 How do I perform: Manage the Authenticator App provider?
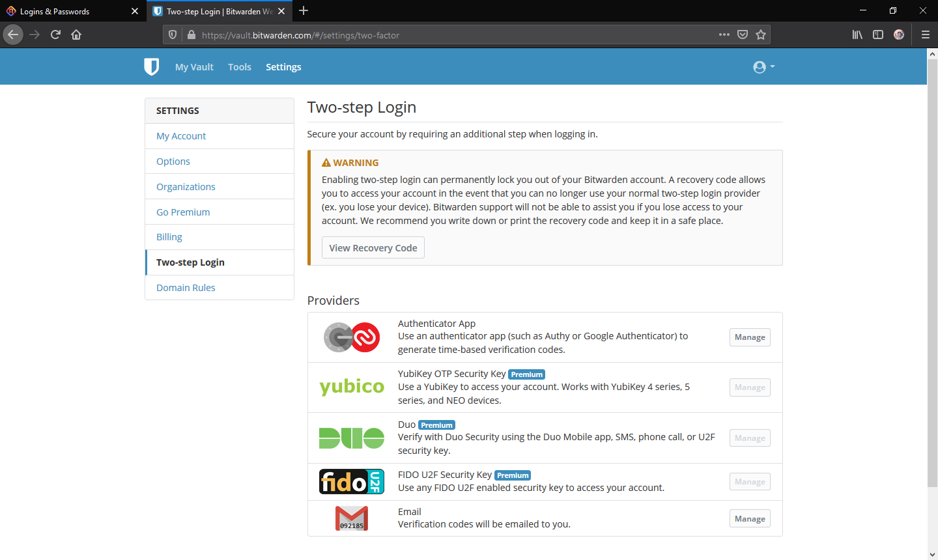tap(750, 337)
